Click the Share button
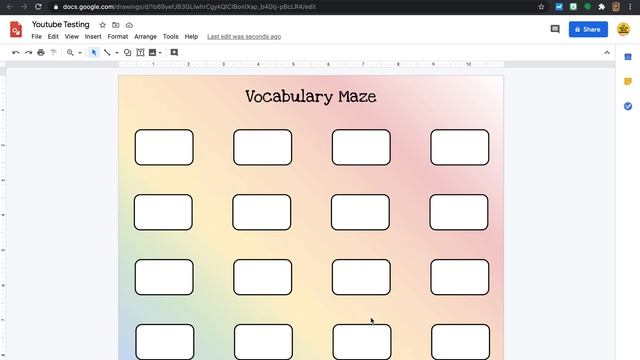 (x=588, y=29)
